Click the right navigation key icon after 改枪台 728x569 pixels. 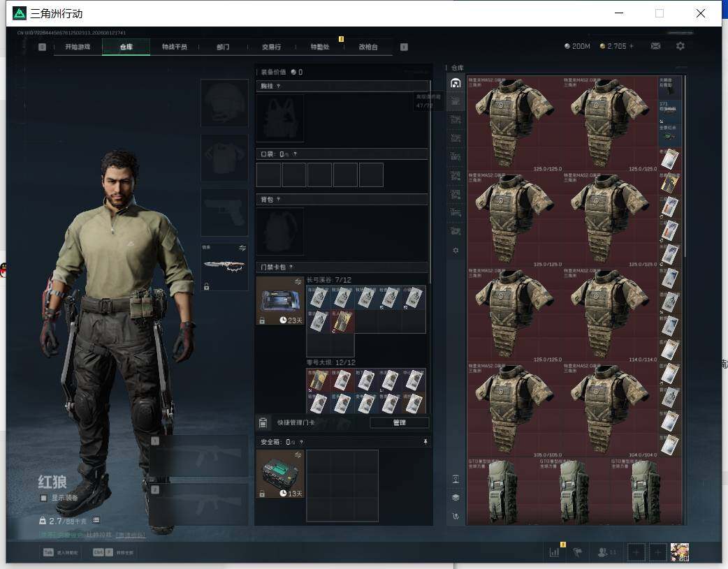point(404,47)
